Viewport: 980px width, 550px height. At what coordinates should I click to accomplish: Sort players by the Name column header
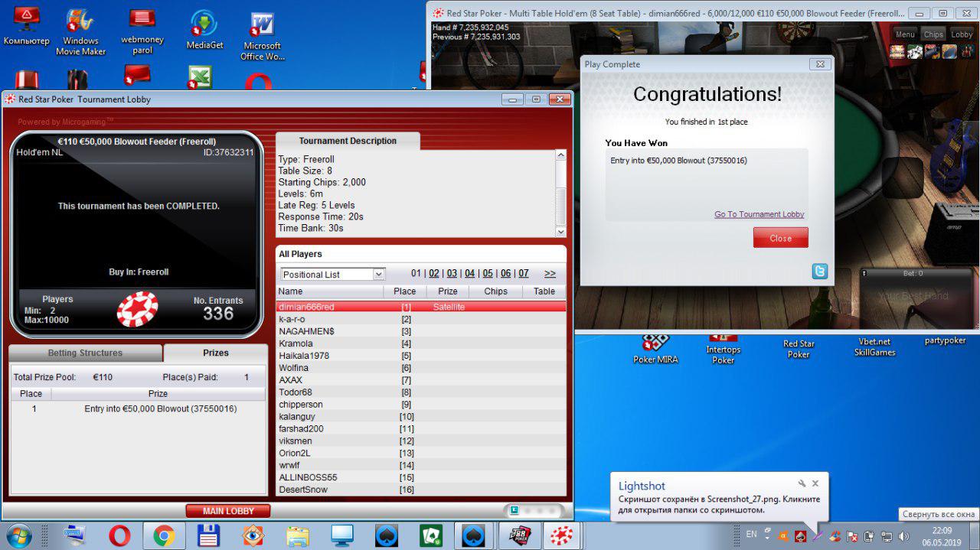pyautogui.click(x=330, y=291)
